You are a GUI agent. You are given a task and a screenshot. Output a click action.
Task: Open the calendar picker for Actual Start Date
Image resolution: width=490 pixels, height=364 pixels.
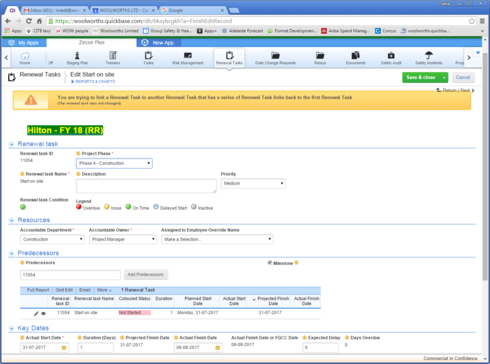tap(64, 348)
